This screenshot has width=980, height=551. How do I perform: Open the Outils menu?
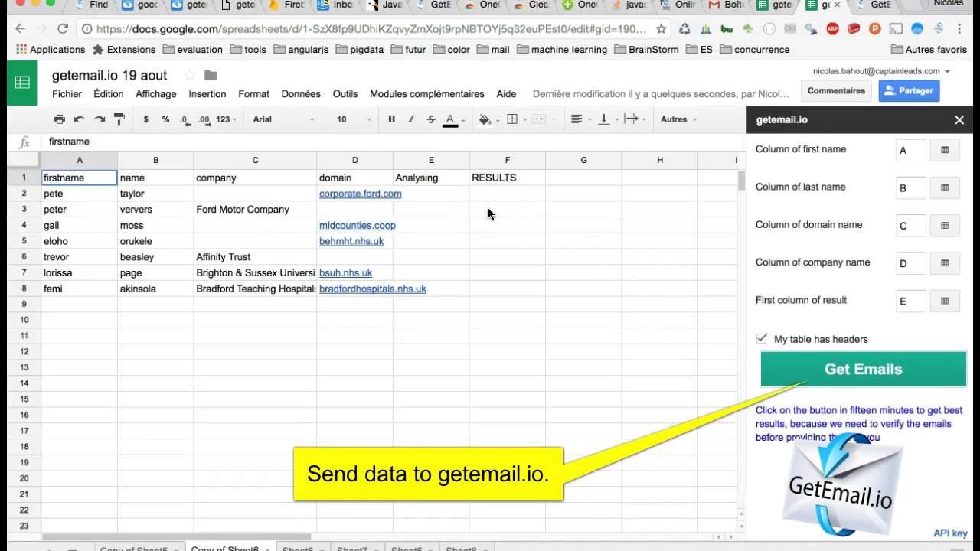click(345, 94)
